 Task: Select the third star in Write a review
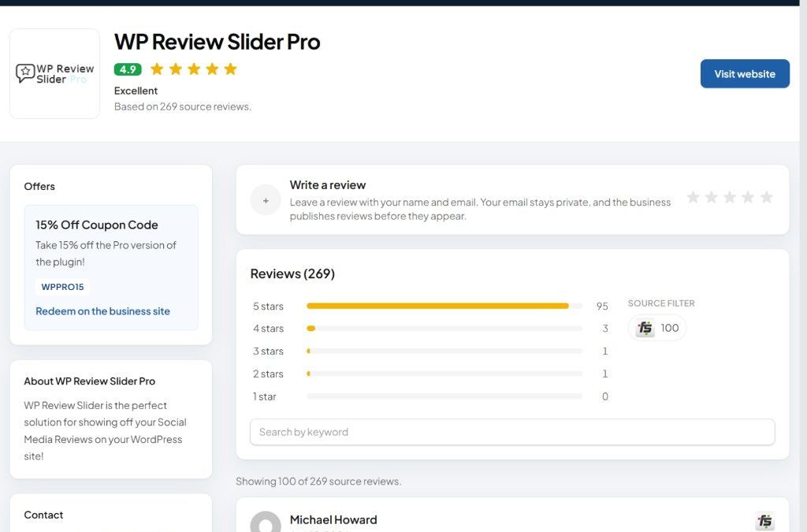coord(730,197)
